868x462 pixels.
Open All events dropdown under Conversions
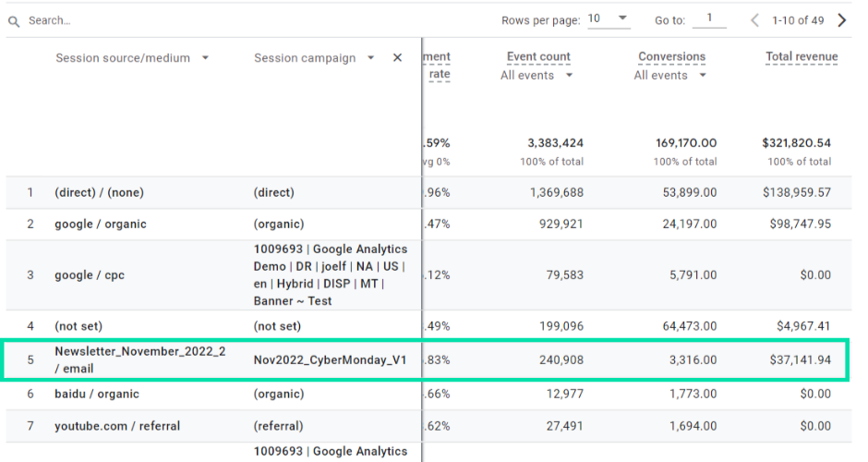click(x=670, y=76)
